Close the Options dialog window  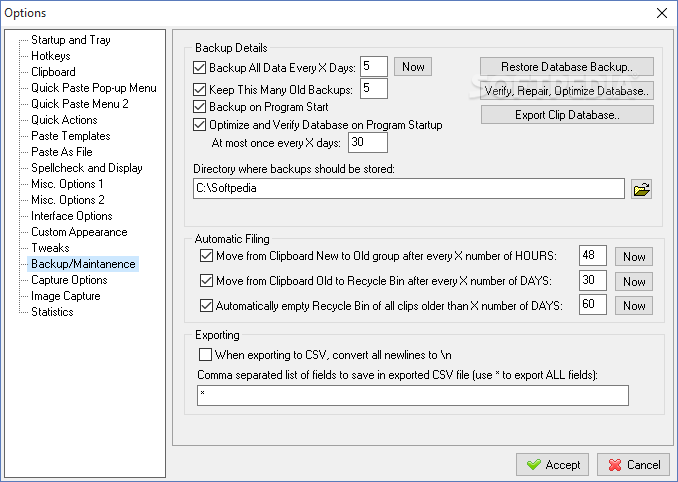coord(661,12)
